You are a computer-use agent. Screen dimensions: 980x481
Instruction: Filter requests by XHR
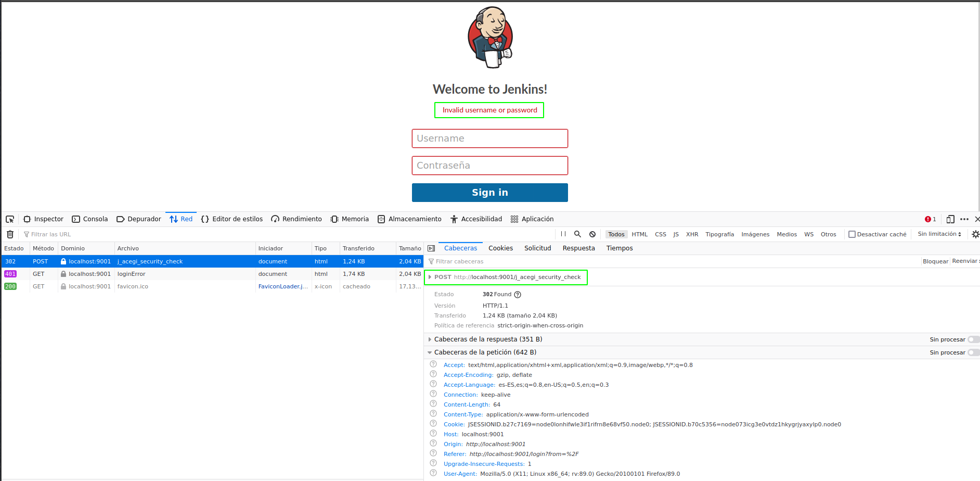pyautogui.click(x=692, y=234)
